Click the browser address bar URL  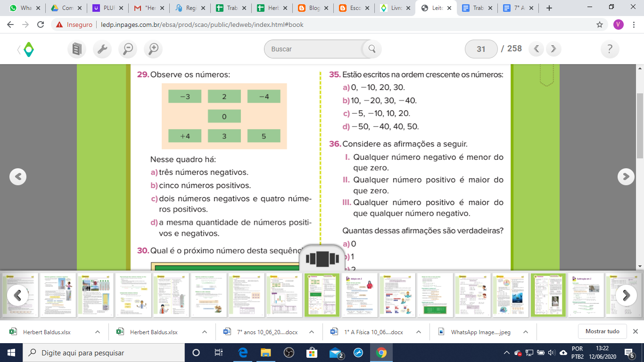point(202,25)
